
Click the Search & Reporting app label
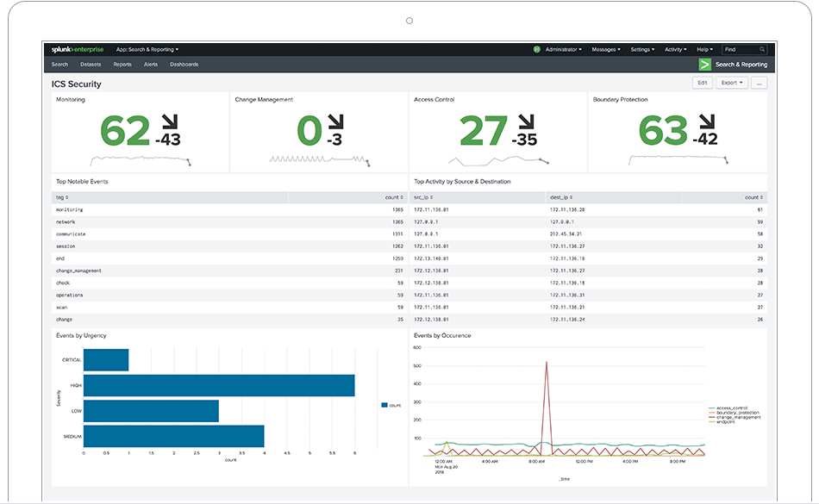(741, 65)
